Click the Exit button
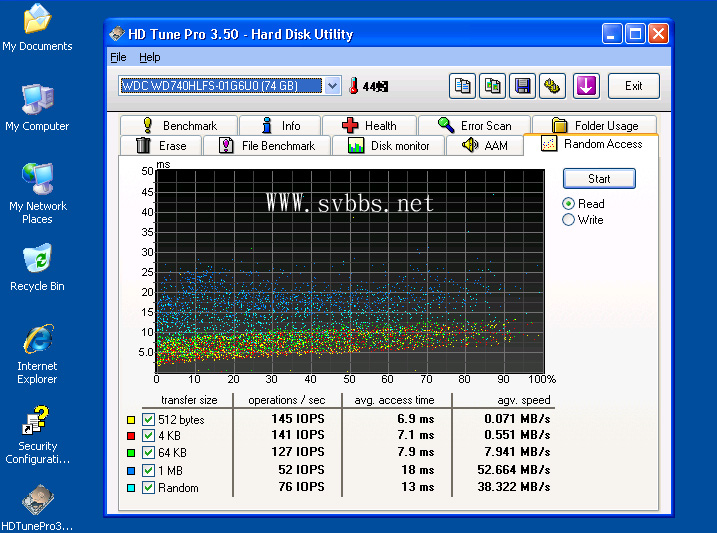The width and height of the screenshot is (717, 533). [x=633, y=86]
